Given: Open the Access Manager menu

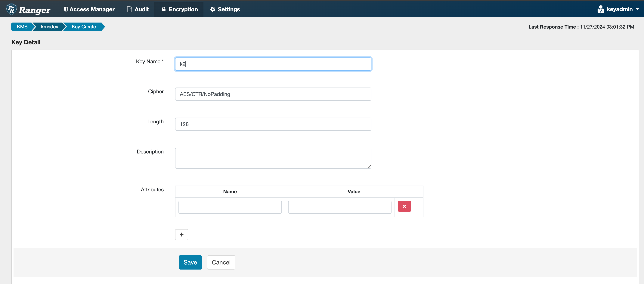Looking at the screenshot, I should click(92, 9).
